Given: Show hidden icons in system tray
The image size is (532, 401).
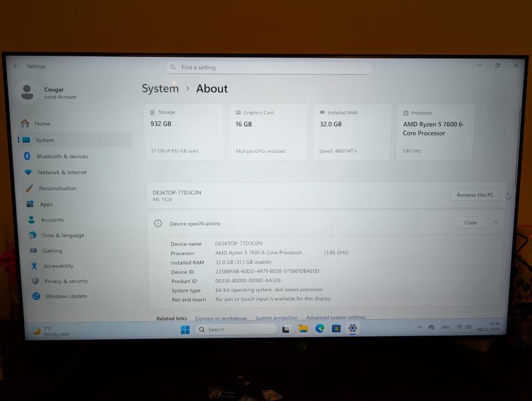Looking at the screenshot, I should point(419,327).
